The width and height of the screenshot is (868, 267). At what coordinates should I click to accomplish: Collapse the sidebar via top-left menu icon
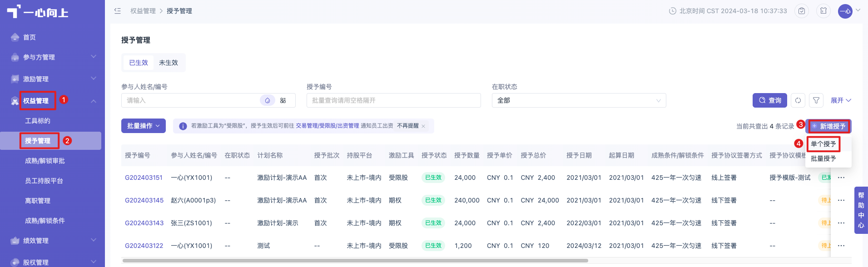tap(118, 11)
